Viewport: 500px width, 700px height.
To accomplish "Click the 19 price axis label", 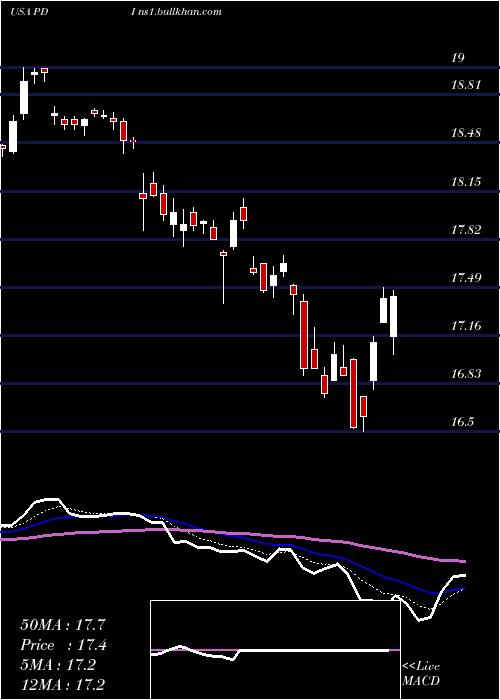I will pos(458,58).
